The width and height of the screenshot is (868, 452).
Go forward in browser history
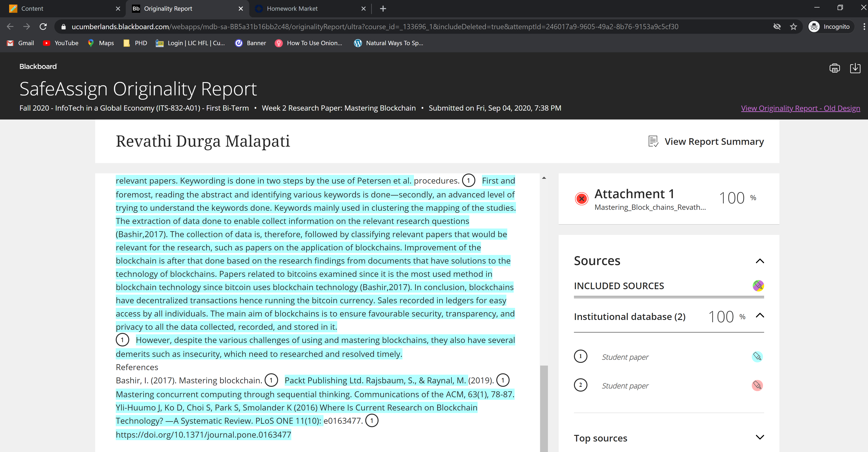pyautogui.click(x=27, y=27)
